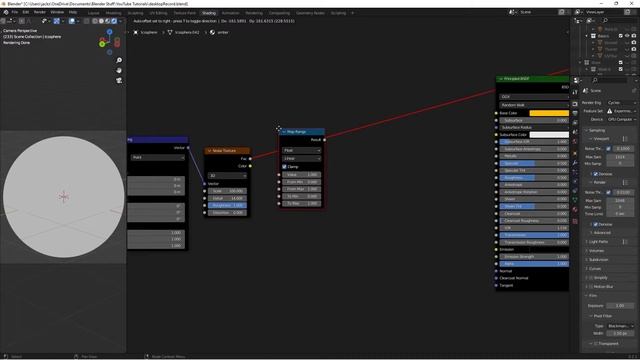Image resolution: width=640 pixels, height=360 pixels.
Task: Click the Z axis on navigation gizmo
Action: click(109, 32)
